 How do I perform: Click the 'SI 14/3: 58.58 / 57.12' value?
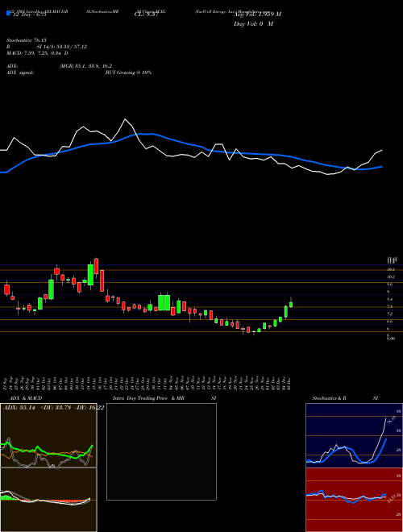coord(62,47)
